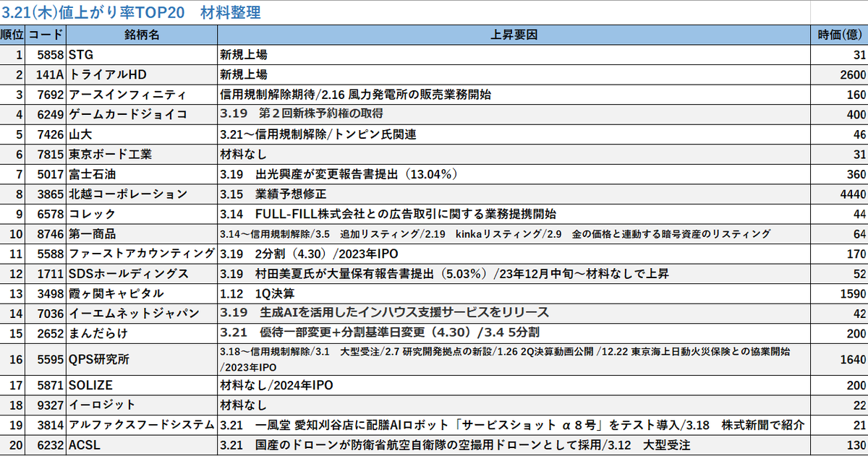868x456 pixels.
Task: Select stock name ファーストアカウンティング
Action: [x=142, y=254]
